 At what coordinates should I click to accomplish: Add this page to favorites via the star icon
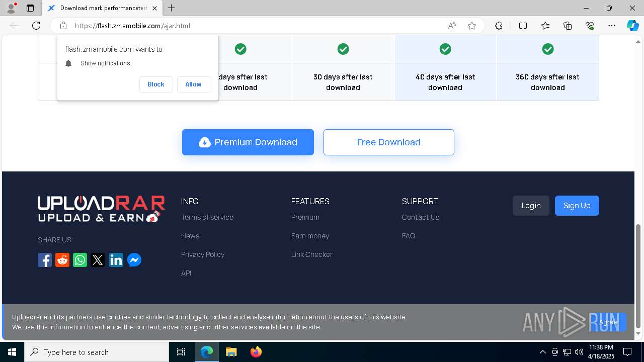472,26
